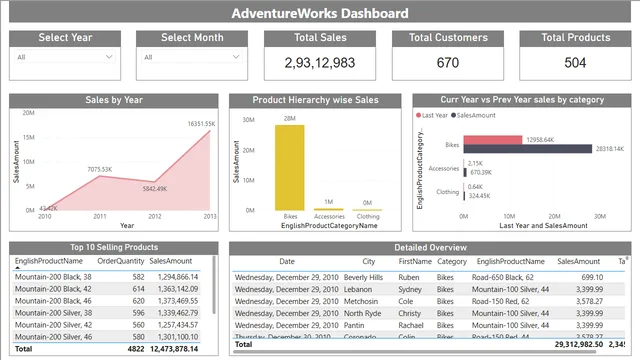Select the Mountain-200 Black, 46 row
The height and width of the screenshot is (360, 640).
pos(107,301)
